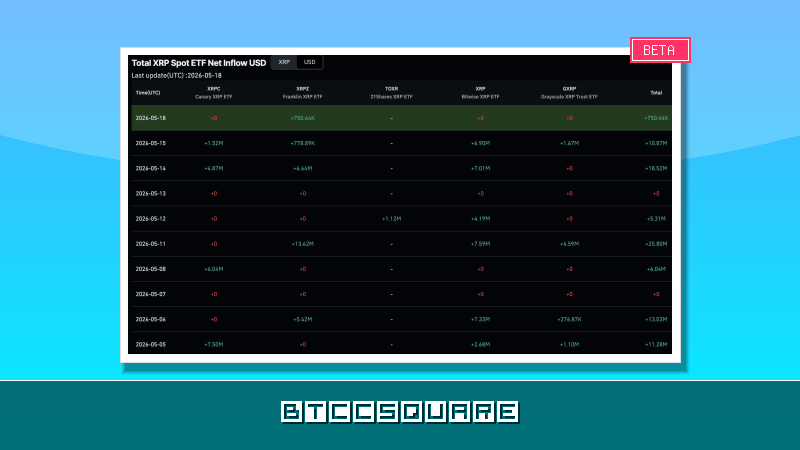Click the +18.52M total value
800x450 pixels.
656,168
